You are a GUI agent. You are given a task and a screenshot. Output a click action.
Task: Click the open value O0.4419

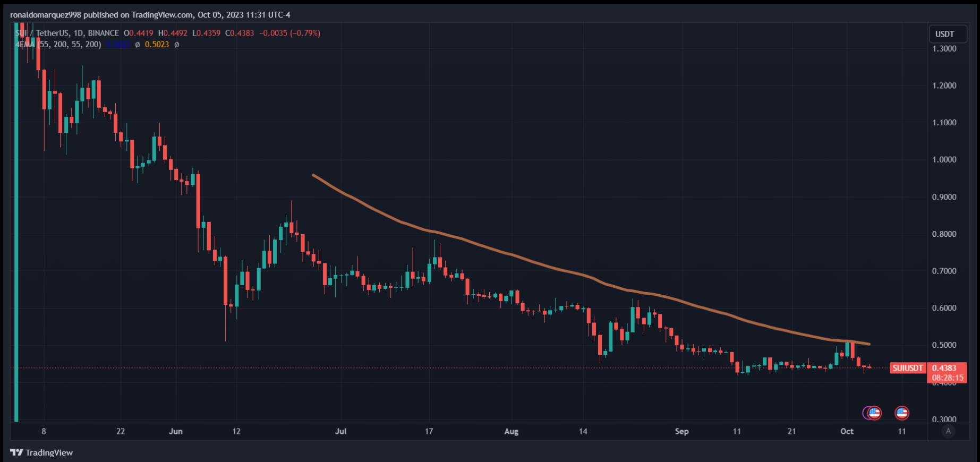click(140, 33)
